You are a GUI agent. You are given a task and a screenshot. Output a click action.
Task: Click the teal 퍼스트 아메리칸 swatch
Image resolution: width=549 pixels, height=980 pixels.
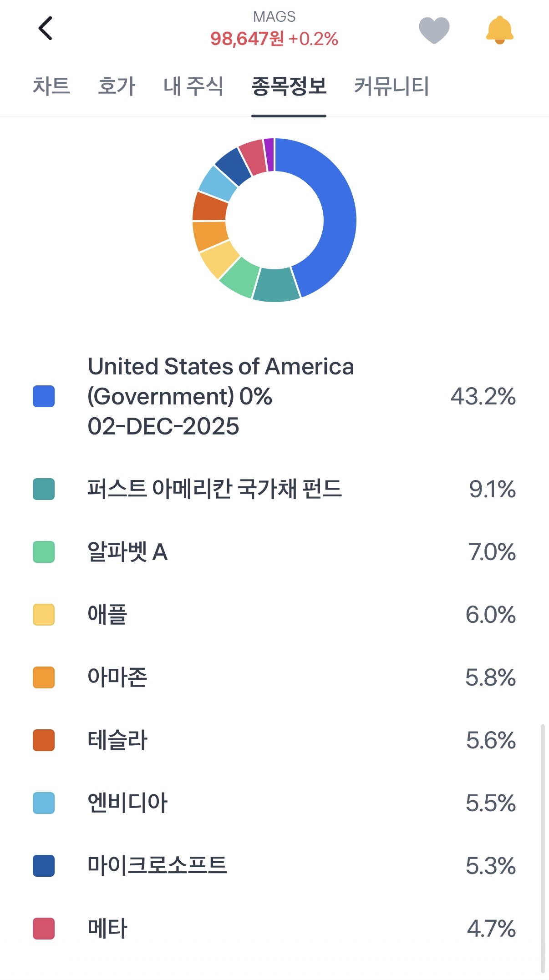44,489
